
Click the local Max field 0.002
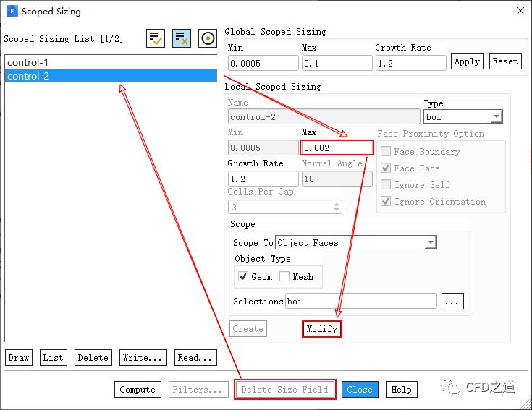click(x=337, y=148)
